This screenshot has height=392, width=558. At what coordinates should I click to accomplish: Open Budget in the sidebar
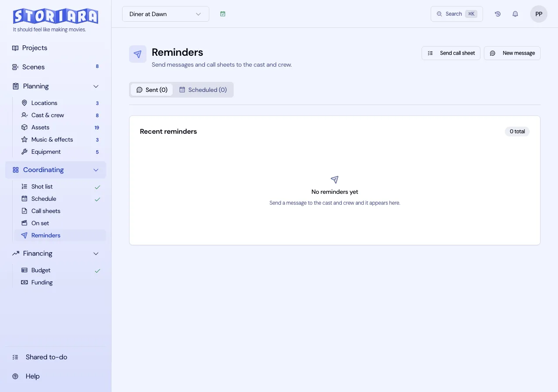(60, 270)
